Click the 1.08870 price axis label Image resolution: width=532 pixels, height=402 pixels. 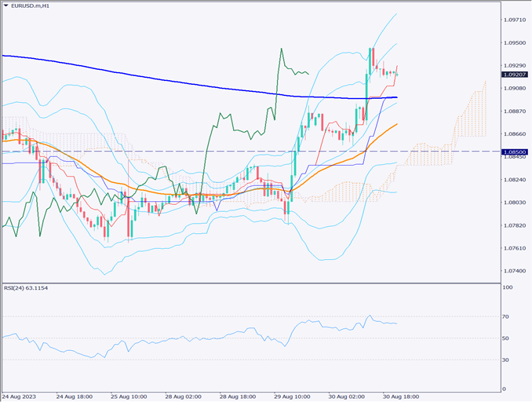[x=516, y=111]
